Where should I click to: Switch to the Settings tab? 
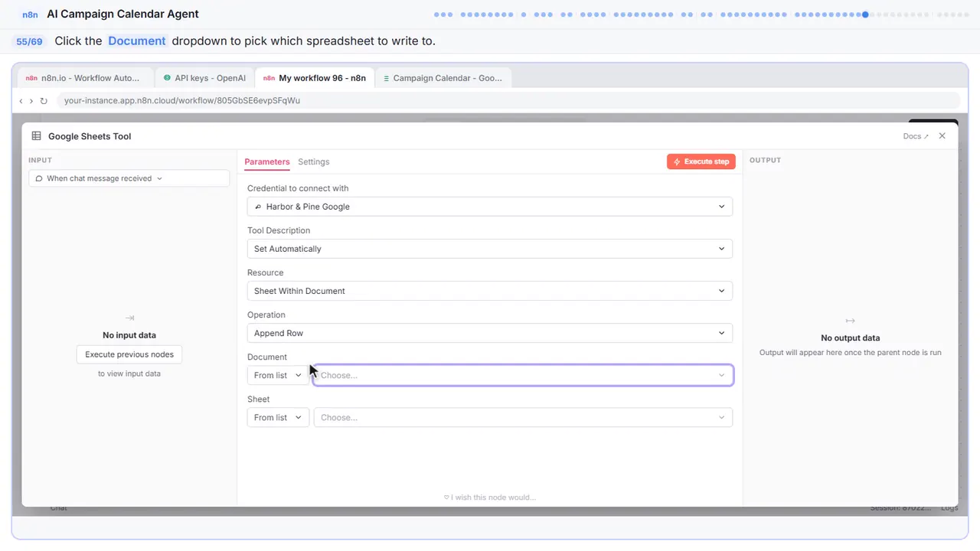click(314, 161)
